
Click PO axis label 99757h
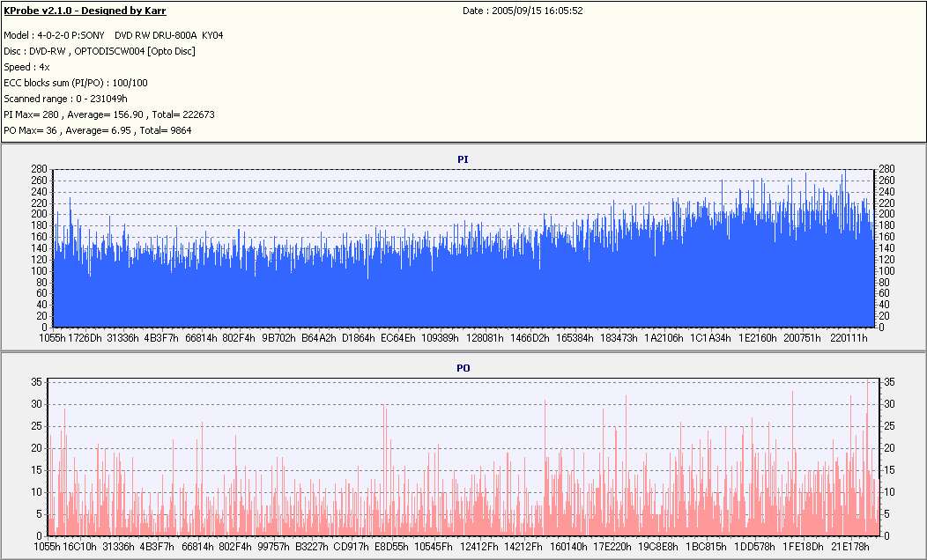pyautogui.click(x=273, y=547)
